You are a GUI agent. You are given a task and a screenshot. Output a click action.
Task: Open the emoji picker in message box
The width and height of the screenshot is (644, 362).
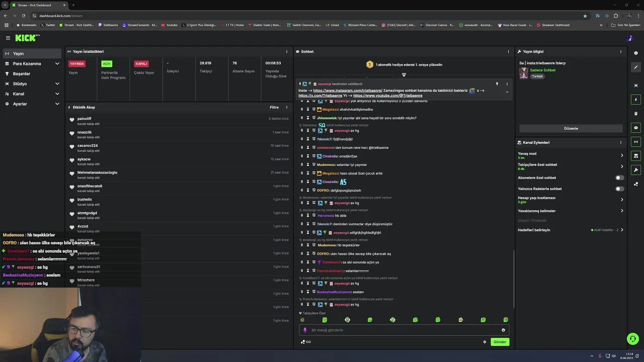(x=503, y=330)
